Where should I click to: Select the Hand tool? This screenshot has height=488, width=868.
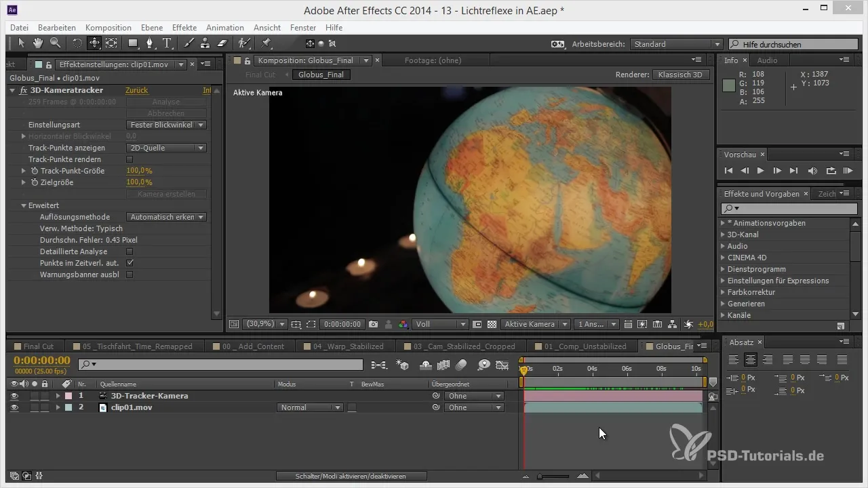pyautogui.click(x=38, y=43)
